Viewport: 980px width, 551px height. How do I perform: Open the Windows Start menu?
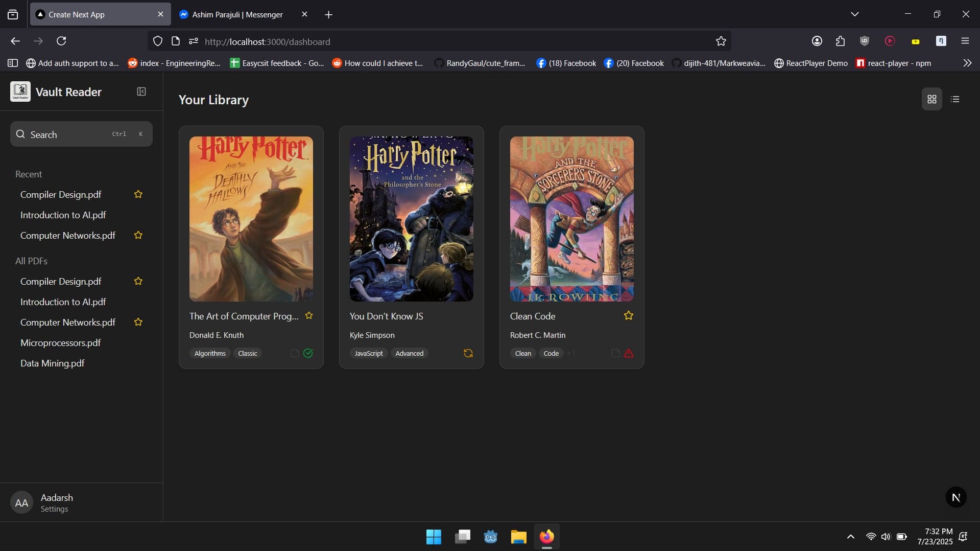click(434, 537)
